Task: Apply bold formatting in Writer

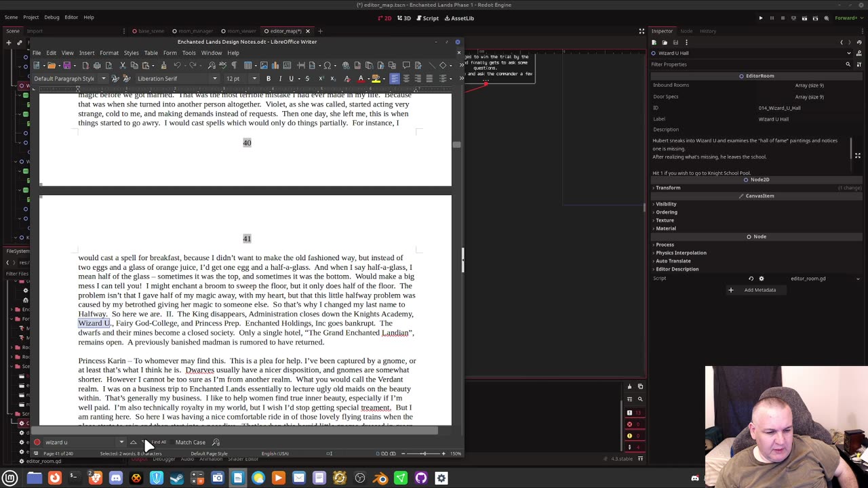Action: pos(269,79)
